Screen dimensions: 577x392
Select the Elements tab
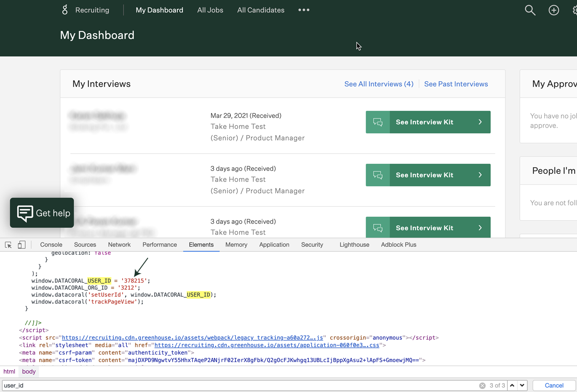201,245
